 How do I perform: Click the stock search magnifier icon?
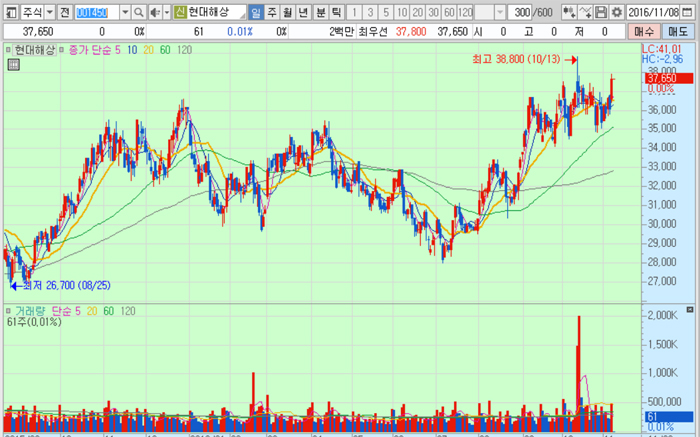pos(140,12)
